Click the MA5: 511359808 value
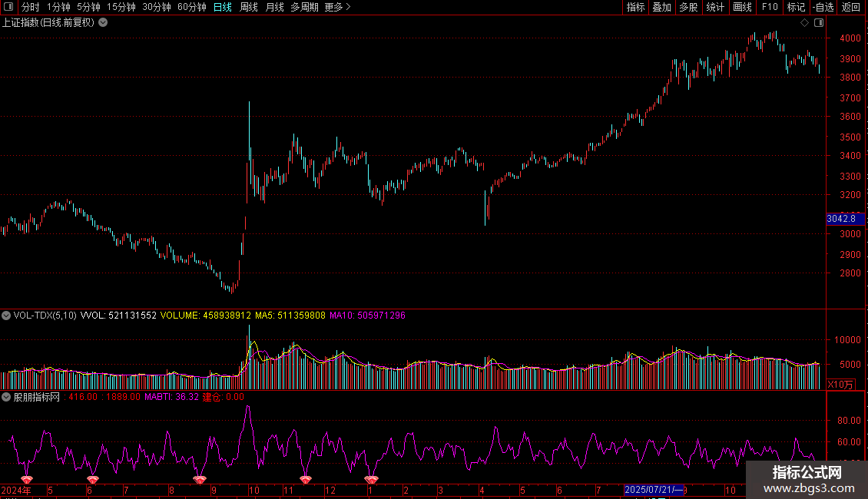 point(290,316)
